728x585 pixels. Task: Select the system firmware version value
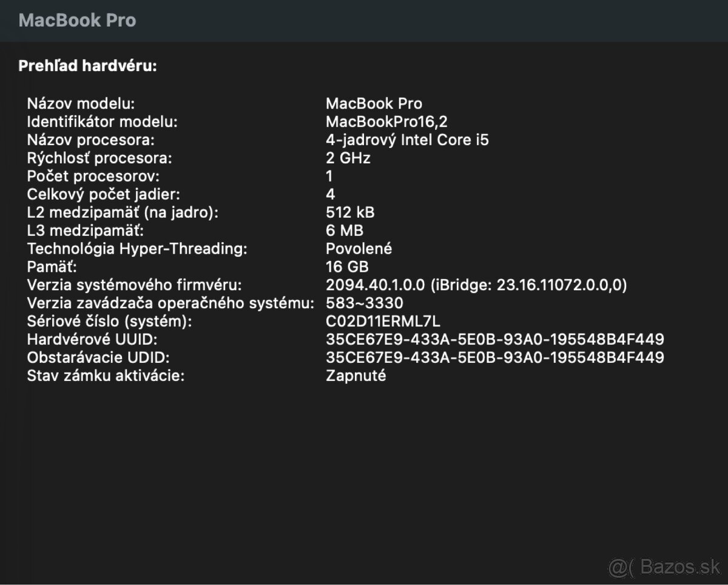pyautogui.click(x=476, y=285)
